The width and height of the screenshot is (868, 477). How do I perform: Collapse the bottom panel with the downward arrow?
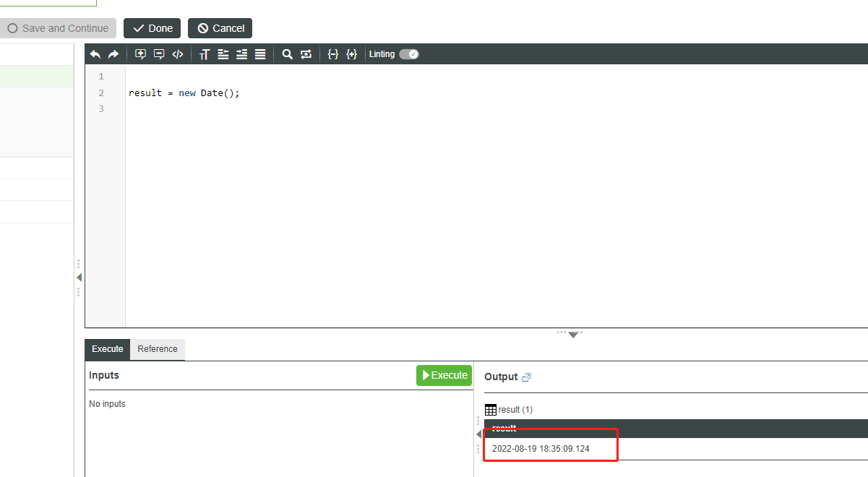573,334
